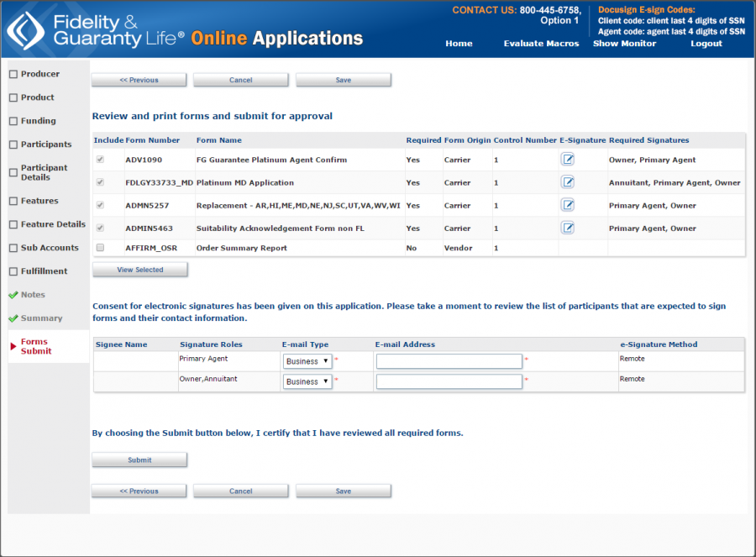
Task: Click e-signature icon for ADV1090 form
Action: (x=568, y=159)
